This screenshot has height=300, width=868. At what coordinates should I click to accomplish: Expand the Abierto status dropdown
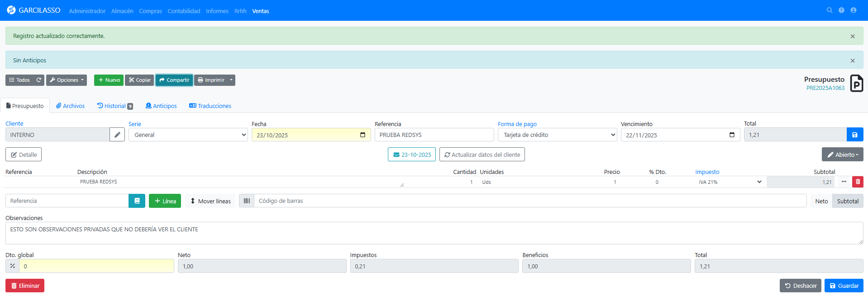point(842,155)
